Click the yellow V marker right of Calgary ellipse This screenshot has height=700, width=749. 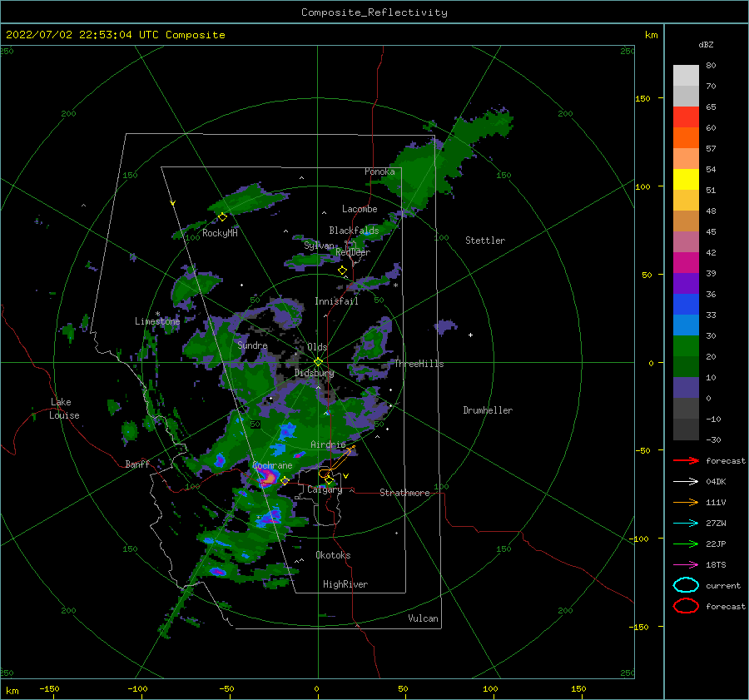pos(346,476)
